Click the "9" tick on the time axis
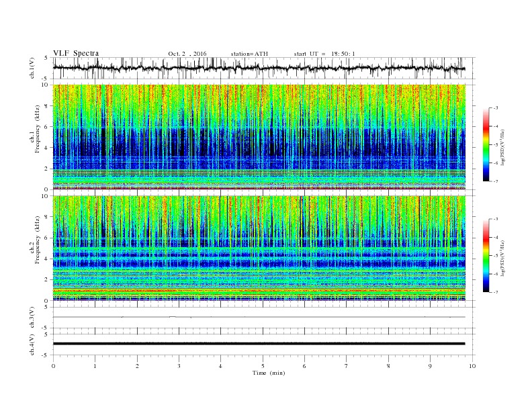The image size is (532, 411). [x=430, y=366]
